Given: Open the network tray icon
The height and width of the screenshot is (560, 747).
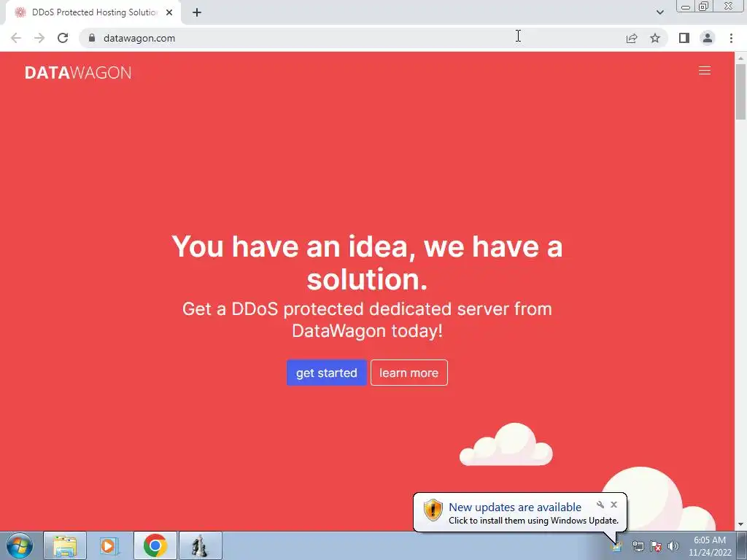Looking at the screenshot, I should [638, 546].
